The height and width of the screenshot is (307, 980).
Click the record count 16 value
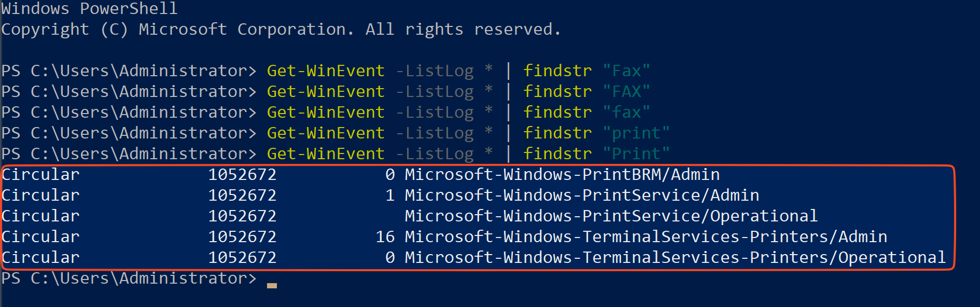pyautogui.click(x=385, y=237)
